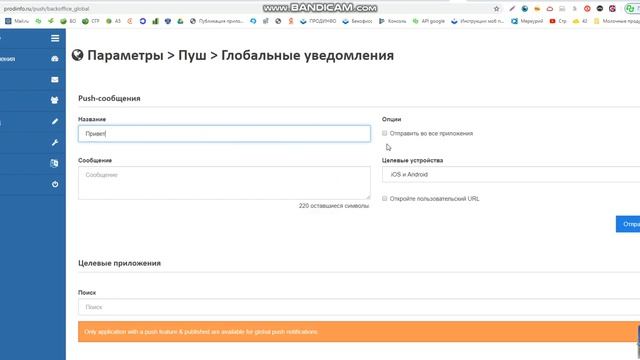The image size is (640, 360).
Task: Open the Молочные прод... bookmarks folder
Action: pyautogui.click(x=616, y=21)
